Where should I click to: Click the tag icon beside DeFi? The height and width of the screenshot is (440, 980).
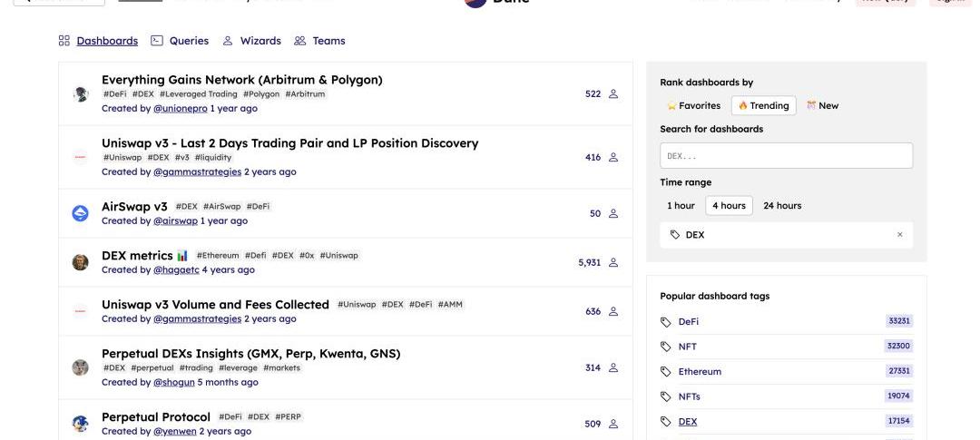point(666,321)
